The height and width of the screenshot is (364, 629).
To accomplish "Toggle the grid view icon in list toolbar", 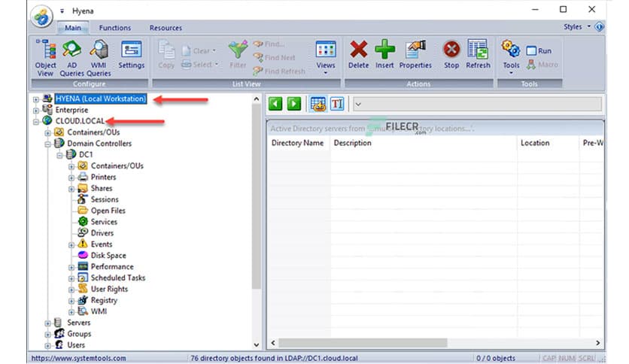I will tap(318, 104).
